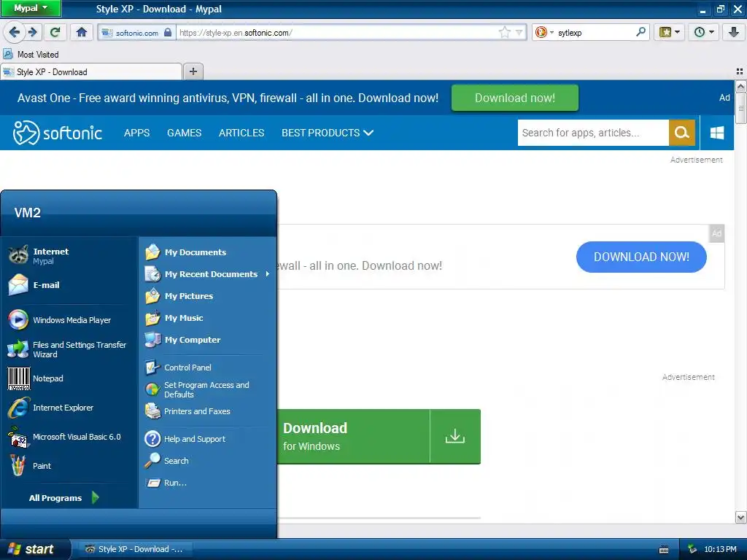Open the ARTICLES navigation item
The height and width of the screenshot is (560, 747).
point(241,133)
